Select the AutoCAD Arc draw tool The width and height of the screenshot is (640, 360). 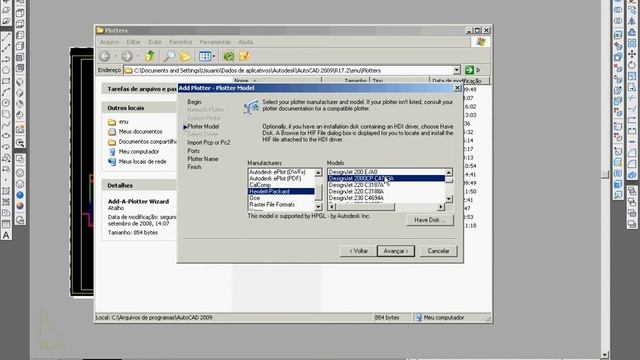point(6,92)
